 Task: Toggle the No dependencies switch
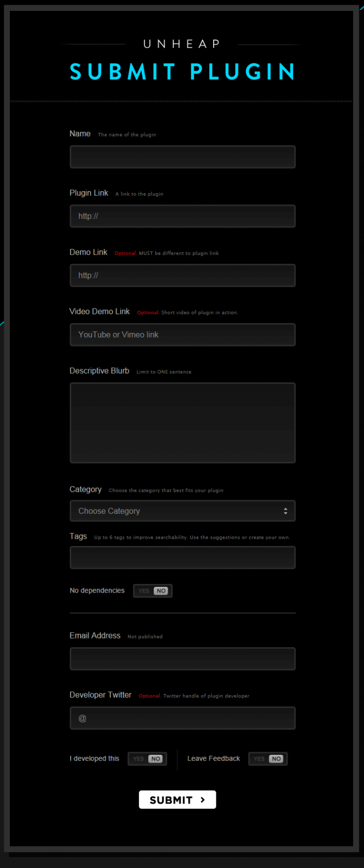pos(152,591)
